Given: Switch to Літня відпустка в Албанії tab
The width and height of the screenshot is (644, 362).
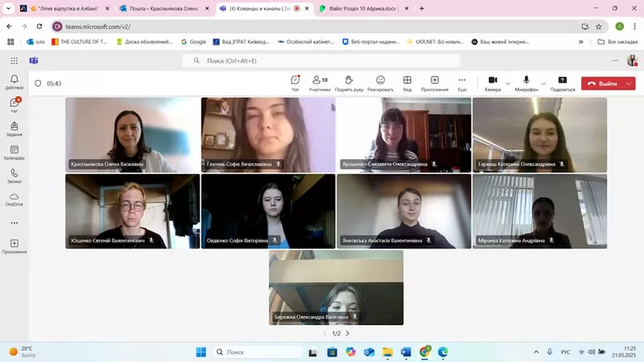Looking at the screenshot, I should point(64,8).
